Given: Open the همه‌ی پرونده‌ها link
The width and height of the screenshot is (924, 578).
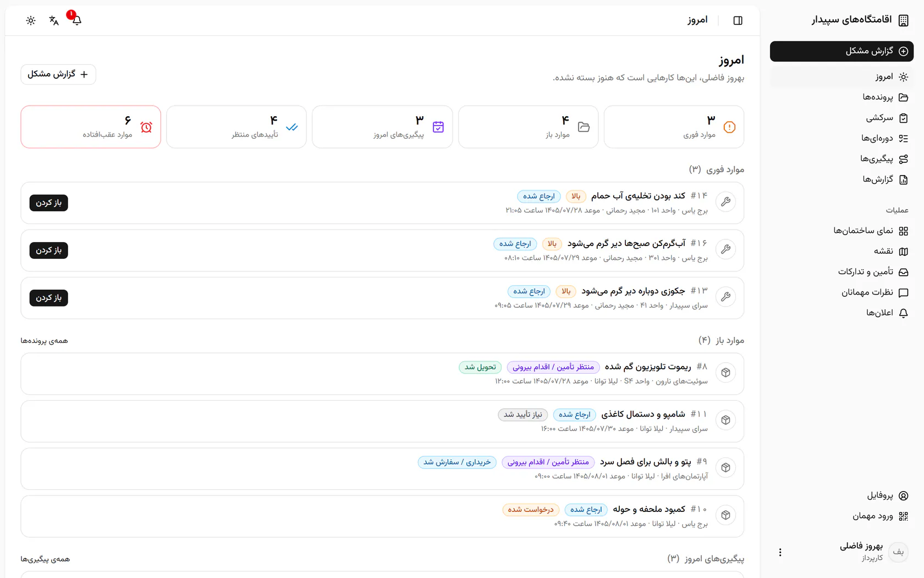Looking at the screenshot, I should pyautogui.click(x=45, y=341).
